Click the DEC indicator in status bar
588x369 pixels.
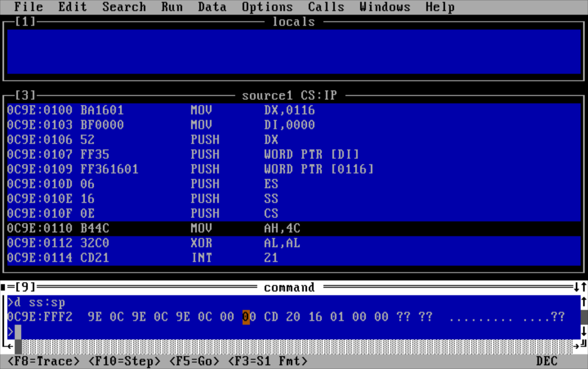(547, 361)
